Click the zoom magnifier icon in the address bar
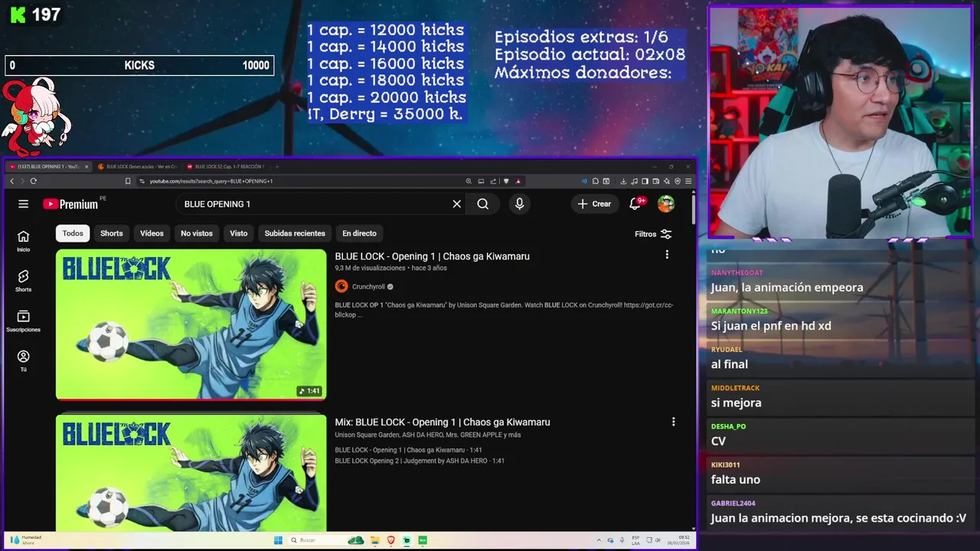 pyautogui.click(x=469, y=181)
